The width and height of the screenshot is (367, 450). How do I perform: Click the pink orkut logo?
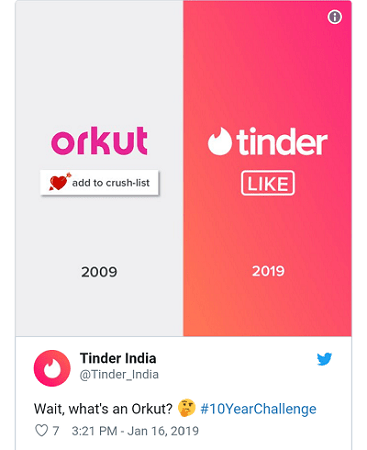99,141
